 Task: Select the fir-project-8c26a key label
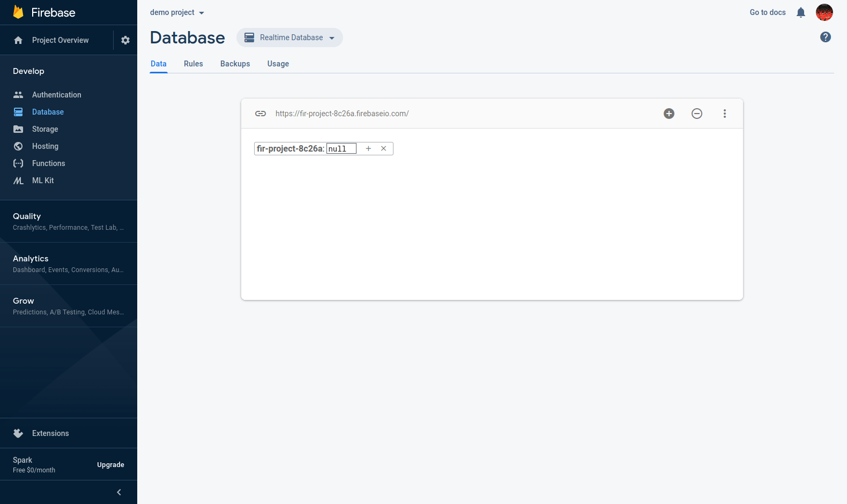[289, 148]
